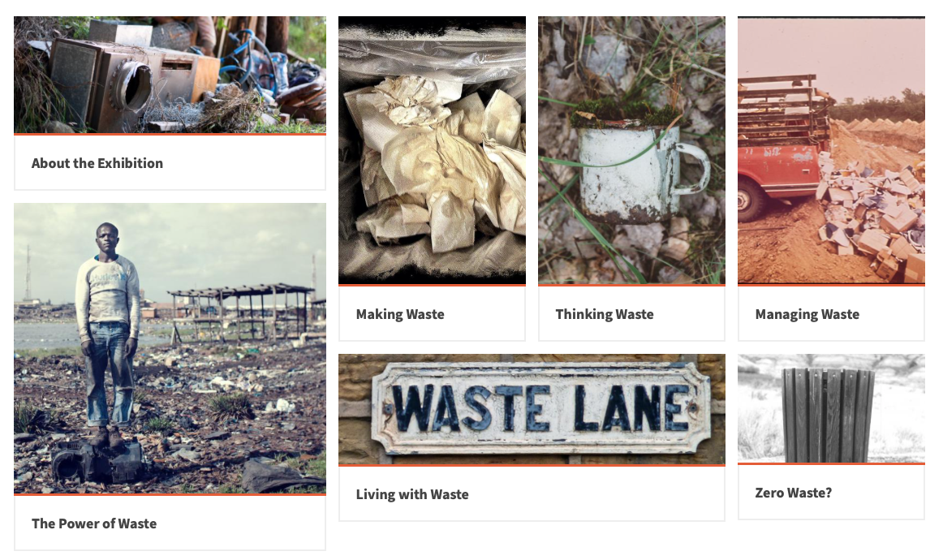
Task: Click The Power of Waste caption panel
Action: point(170,523)
